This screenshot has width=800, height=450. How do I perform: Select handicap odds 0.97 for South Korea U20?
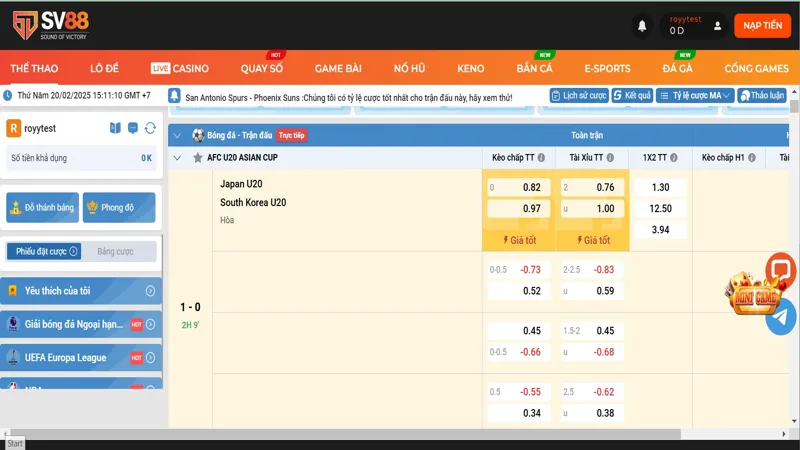pyautogui.click(x=518, y=208)
